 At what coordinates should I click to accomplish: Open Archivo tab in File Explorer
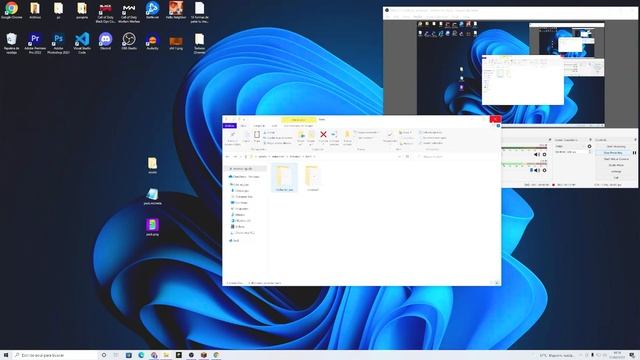[x=230, y=126]
